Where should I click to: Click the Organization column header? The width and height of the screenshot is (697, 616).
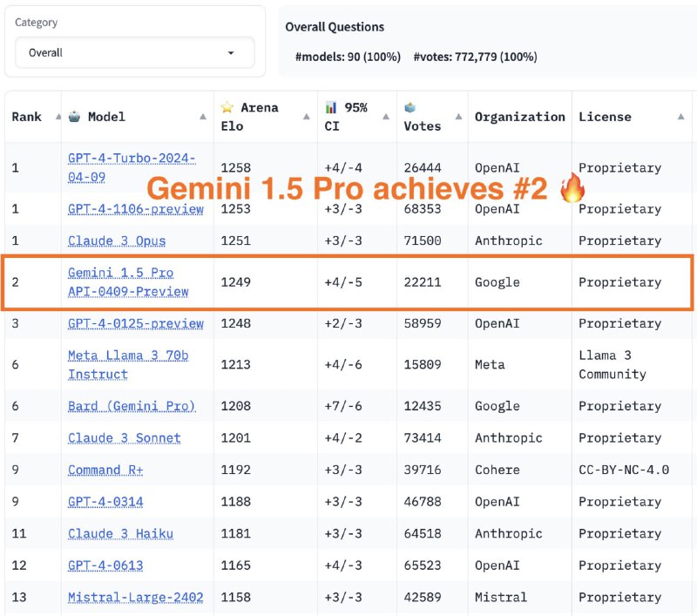pos(519,117)
